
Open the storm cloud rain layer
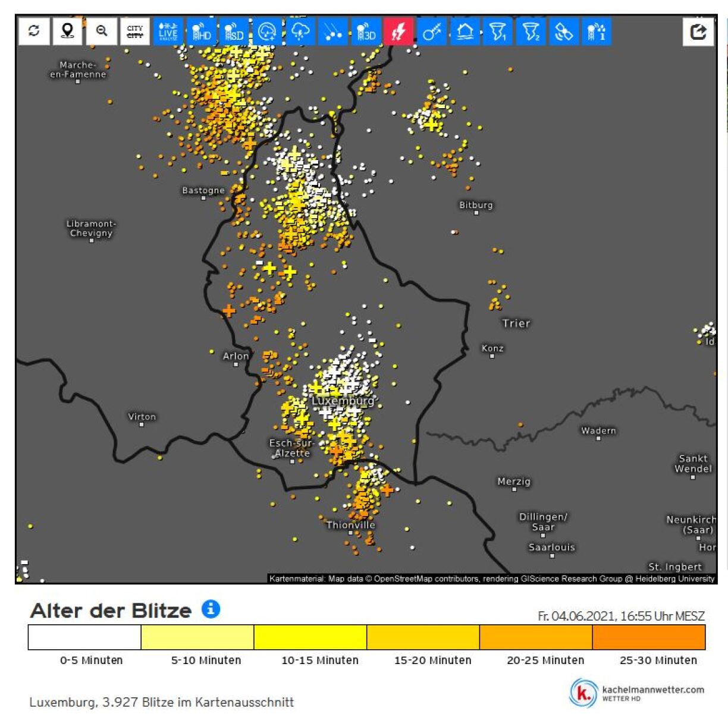point(300,32)
